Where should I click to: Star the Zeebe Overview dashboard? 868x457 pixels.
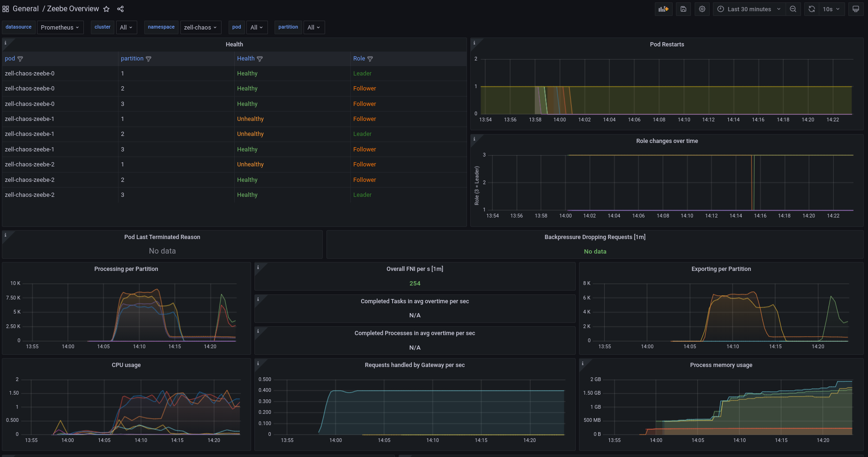(106, 9)
